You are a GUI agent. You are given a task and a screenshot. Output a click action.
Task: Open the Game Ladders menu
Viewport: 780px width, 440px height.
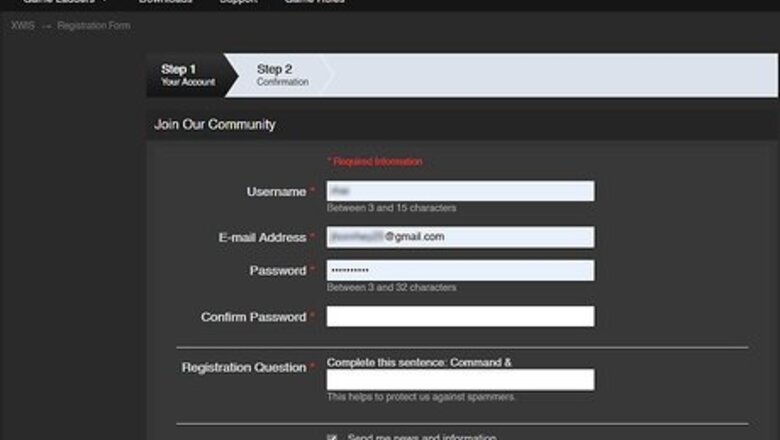pyautogui.click(x=58, y=2)
